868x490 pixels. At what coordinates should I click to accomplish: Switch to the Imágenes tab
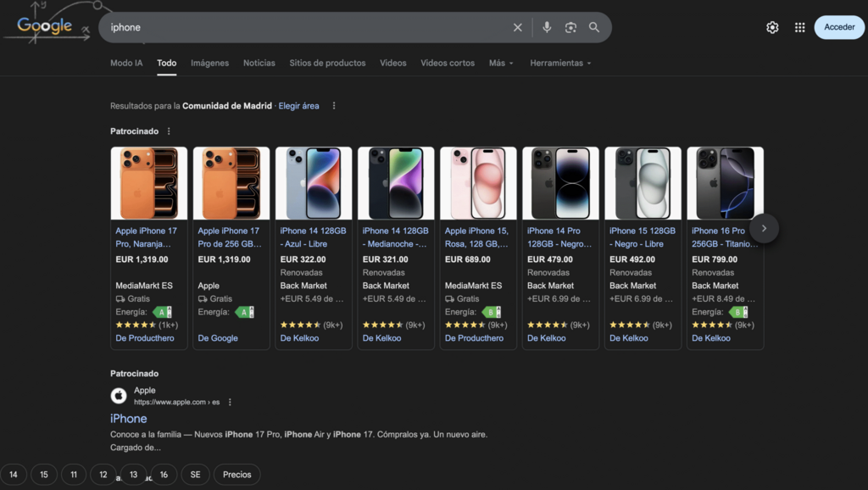209,62
